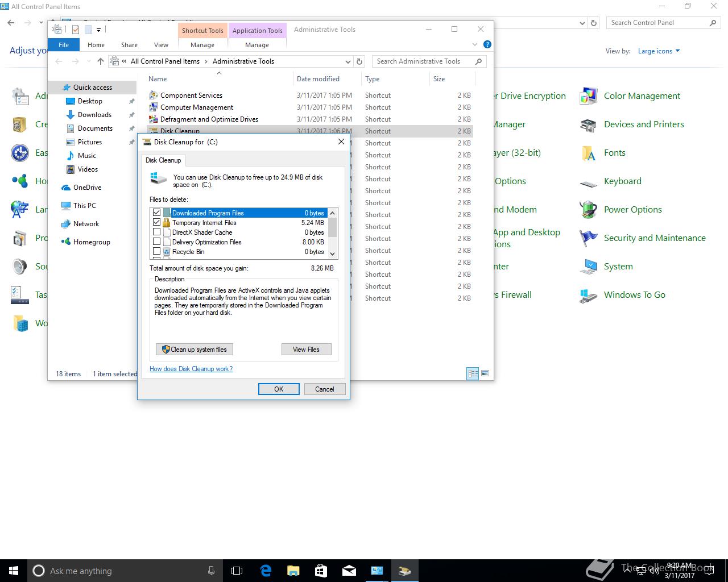728x582 pixels.
Task: Click the Search Administrative Tools field
Action: click(429, 61)
